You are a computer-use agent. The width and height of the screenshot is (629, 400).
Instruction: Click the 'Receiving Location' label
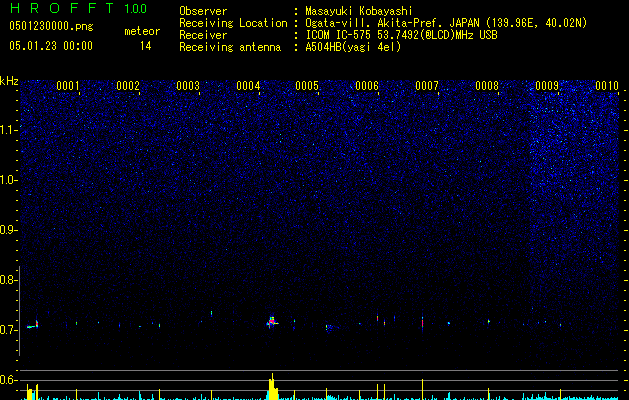[x=233, y=23]
